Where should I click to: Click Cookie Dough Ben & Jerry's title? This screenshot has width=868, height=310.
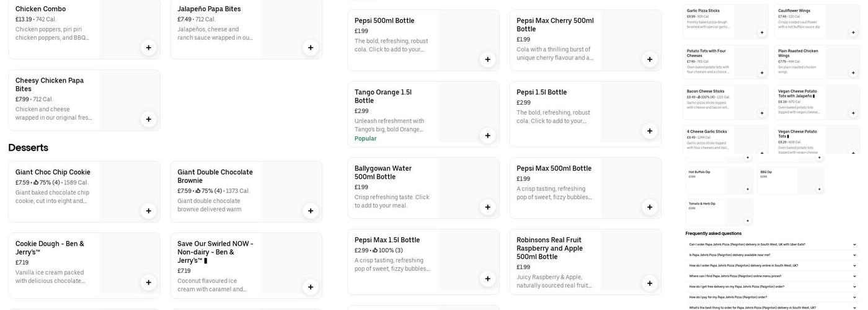(x=50, y=248)
